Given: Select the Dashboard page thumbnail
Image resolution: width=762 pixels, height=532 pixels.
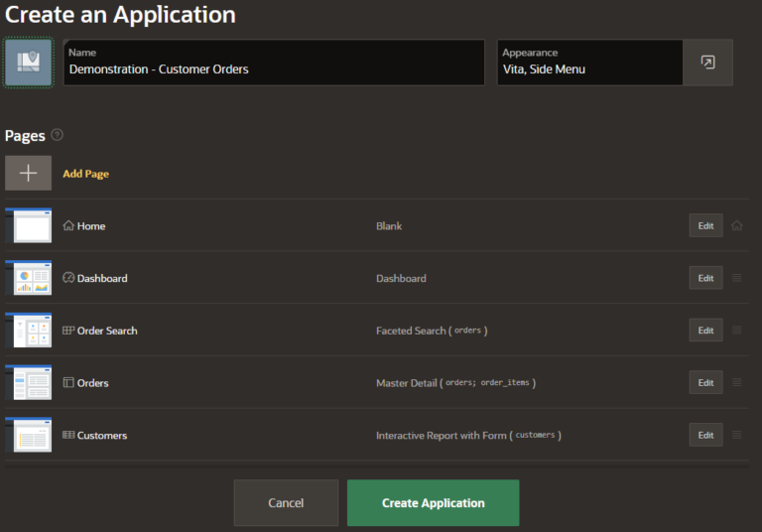Looking at the screenshot, I should (29, 278).
